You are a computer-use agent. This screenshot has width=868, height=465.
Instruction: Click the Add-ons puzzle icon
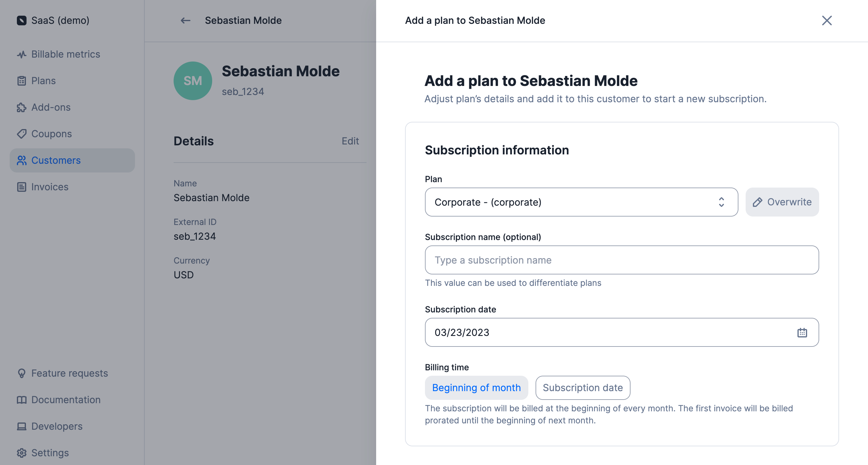(22, 108)
